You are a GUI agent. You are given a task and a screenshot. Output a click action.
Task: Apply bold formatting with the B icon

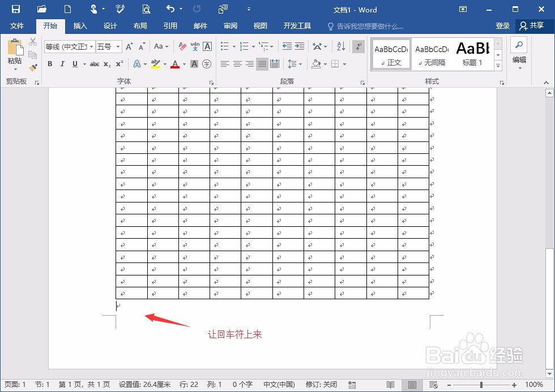pyautogui.click(x=50, y=64)
